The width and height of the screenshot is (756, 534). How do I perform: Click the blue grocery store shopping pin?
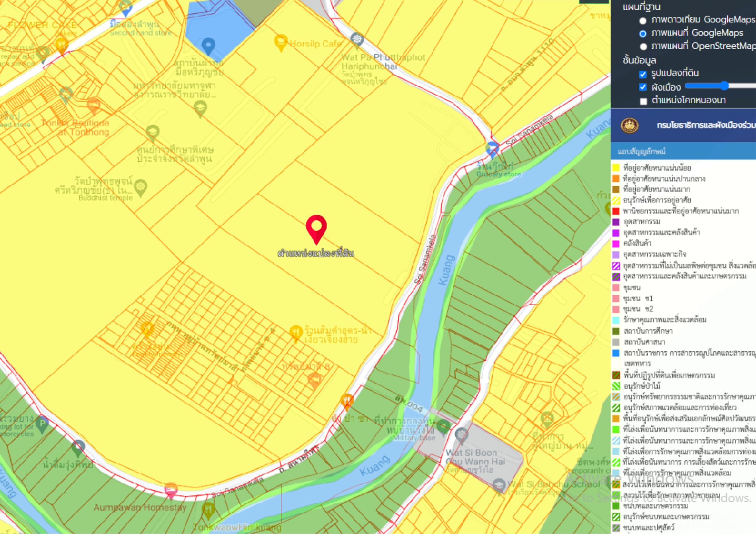tap(492, 149)
